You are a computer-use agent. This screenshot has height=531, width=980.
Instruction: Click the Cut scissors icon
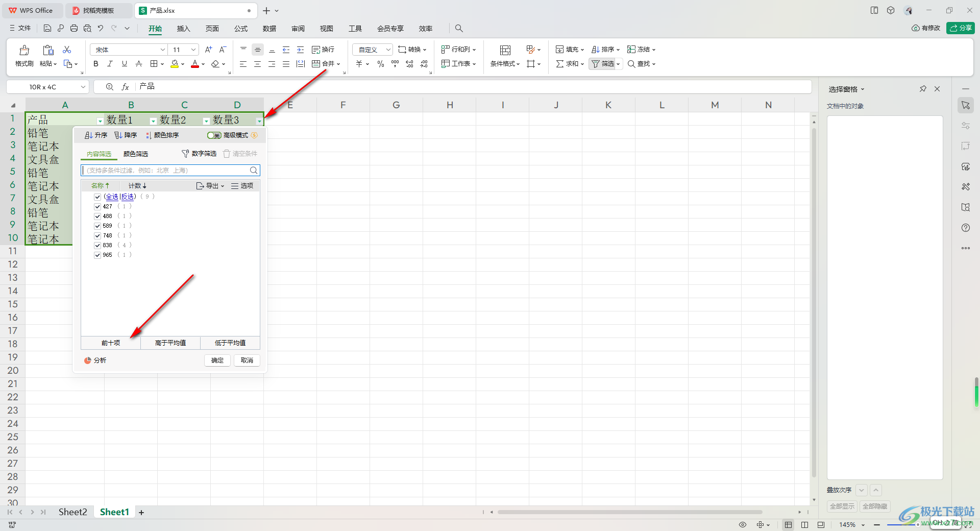pos(67,50)
